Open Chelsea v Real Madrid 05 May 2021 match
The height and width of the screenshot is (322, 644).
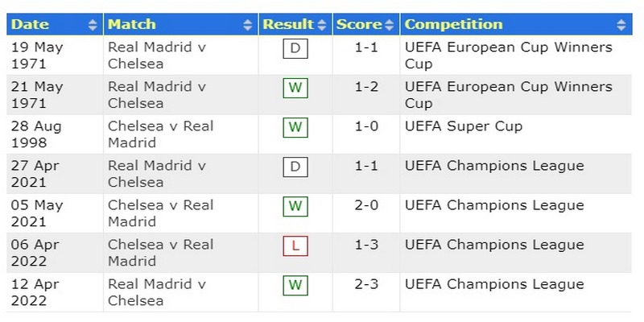tap(160, 213)
